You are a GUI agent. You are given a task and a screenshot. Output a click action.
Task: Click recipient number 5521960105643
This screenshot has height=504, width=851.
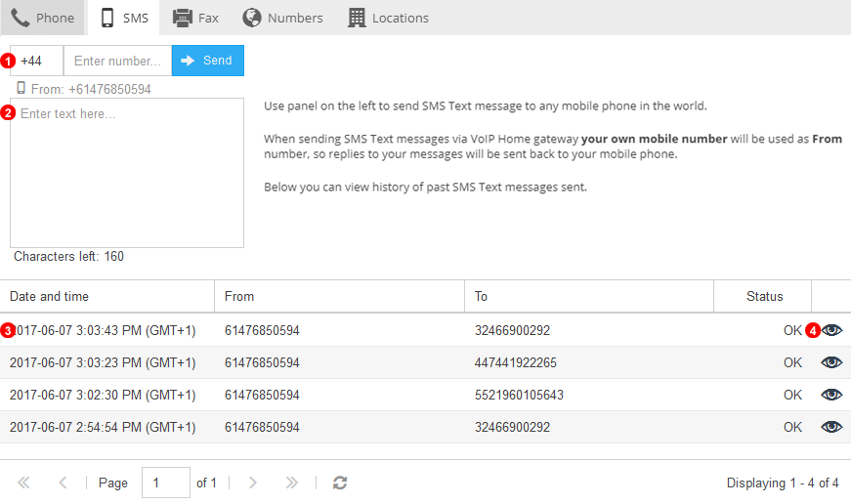pos(520,395)
